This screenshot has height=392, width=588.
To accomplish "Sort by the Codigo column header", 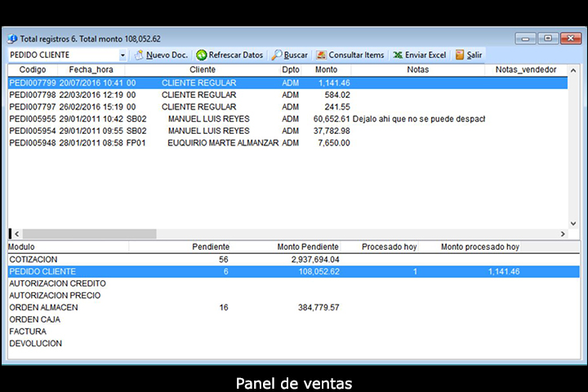I will pos(33,70).
